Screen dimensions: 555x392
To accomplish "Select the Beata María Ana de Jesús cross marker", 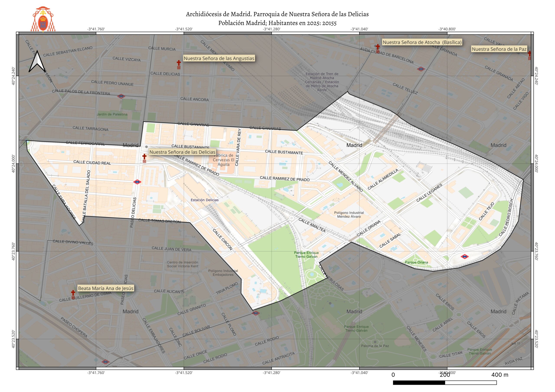I will pos(73,293).
